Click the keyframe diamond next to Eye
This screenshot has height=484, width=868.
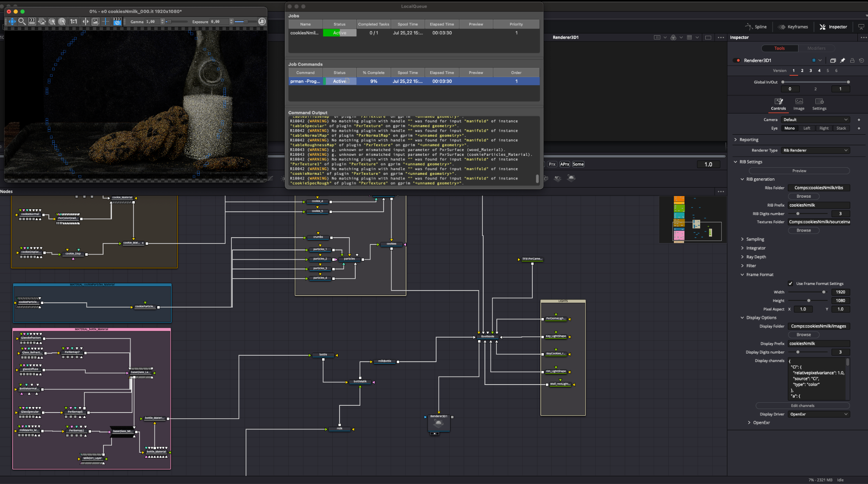coord(859,128)
